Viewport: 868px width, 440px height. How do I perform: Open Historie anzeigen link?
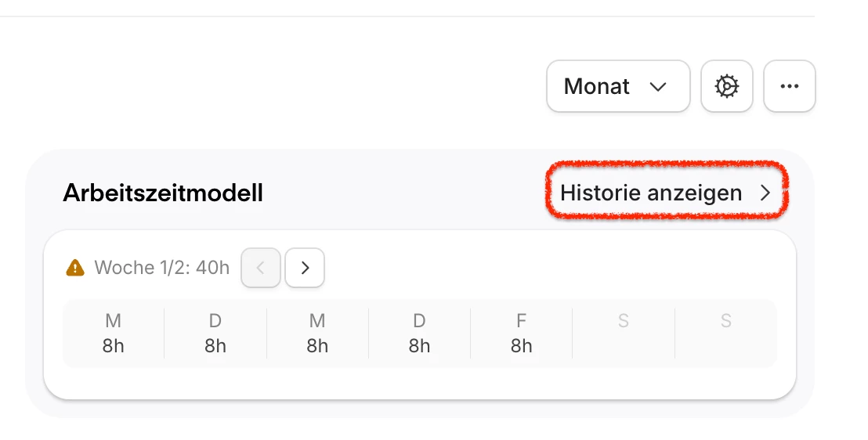666,193
